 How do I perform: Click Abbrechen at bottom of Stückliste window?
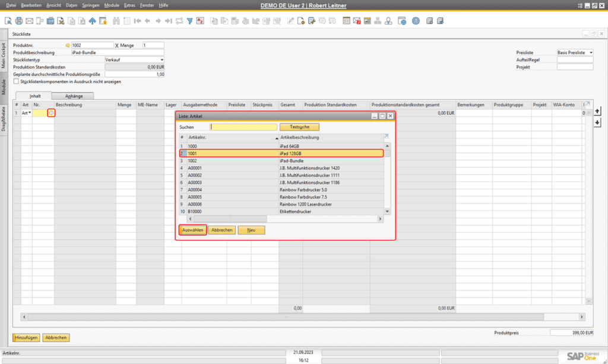56,338
